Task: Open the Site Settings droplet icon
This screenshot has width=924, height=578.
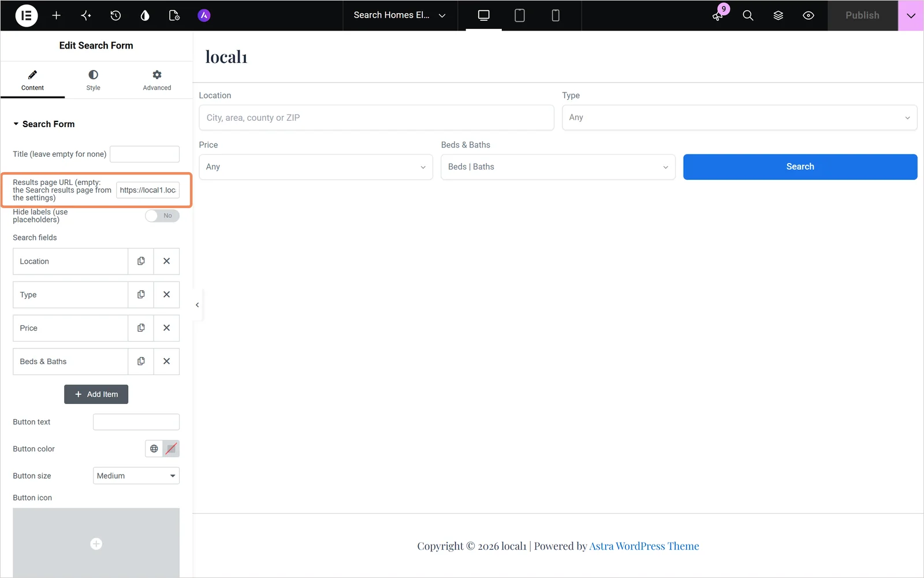Action: pos(145,16)
